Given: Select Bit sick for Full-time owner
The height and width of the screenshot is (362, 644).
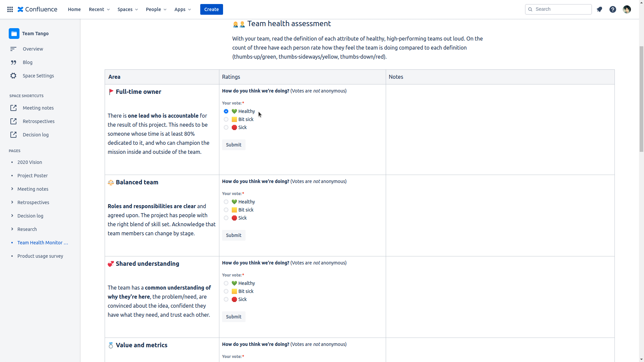Looking at the screenshot, I should (x=226, y=119).
